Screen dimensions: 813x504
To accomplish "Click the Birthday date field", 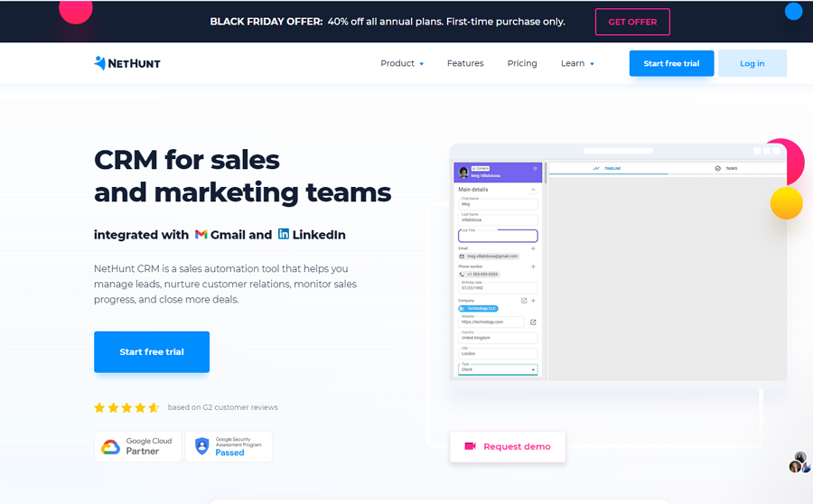I will pyautogui.click(x=498, y=286).
